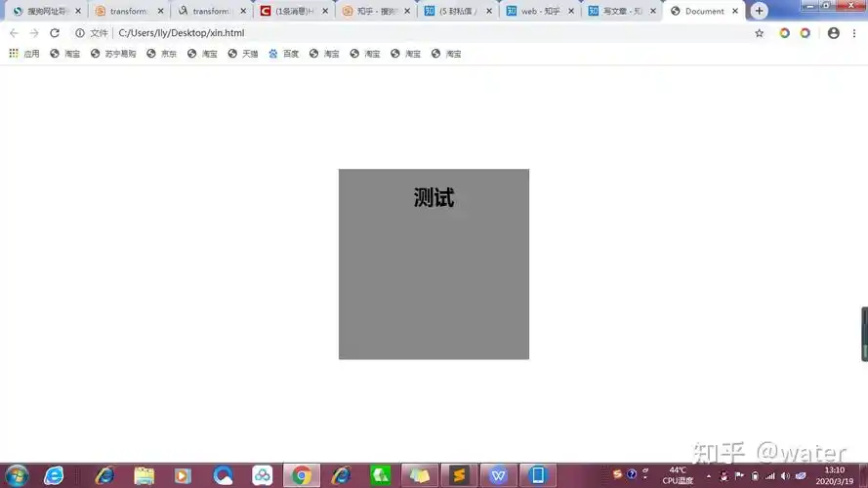Screen dimensions: 868x488
Task: Click the battery power tray icon
Action: pyautogui.click(x=755, y=476)
